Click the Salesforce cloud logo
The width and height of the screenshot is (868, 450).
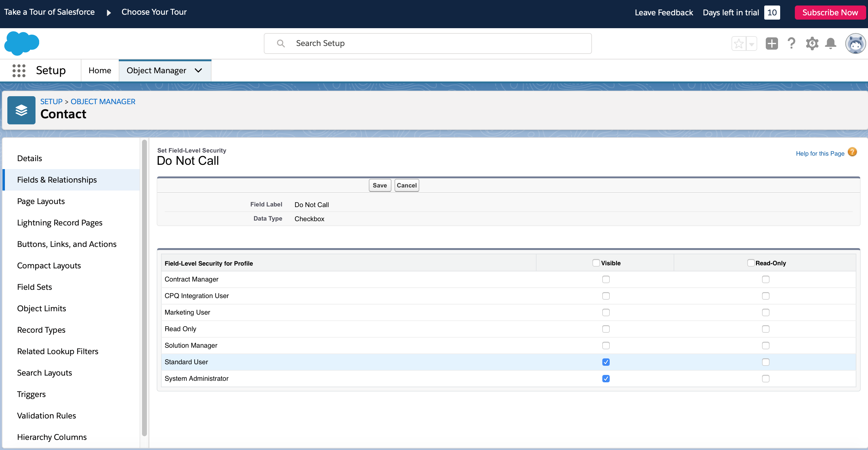(21, 43)
